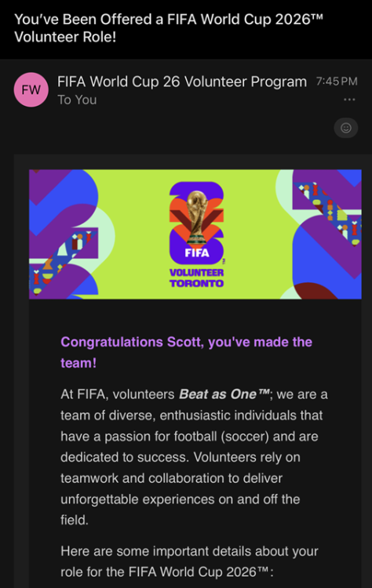The image size is (372, 588).
Task: Add an emoji reaction with smiley button
Action: (x=346, y=128)
